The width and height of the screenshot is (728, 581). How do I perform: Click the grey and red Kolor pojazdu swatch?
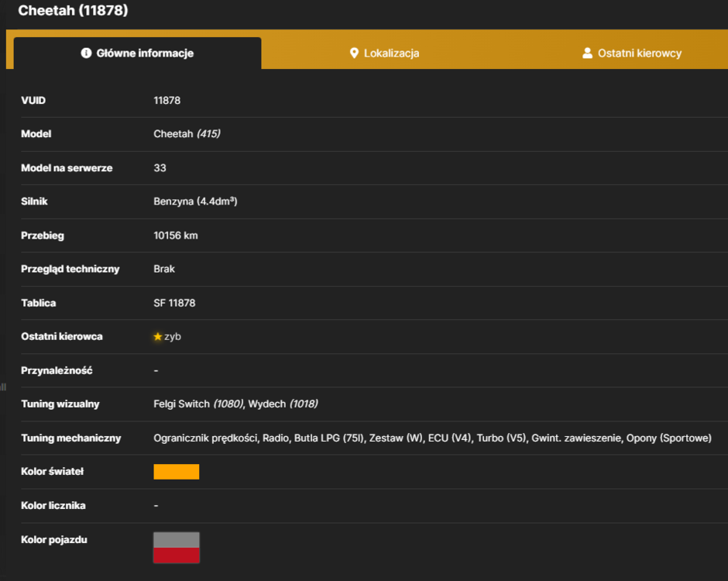coord(177,548)
